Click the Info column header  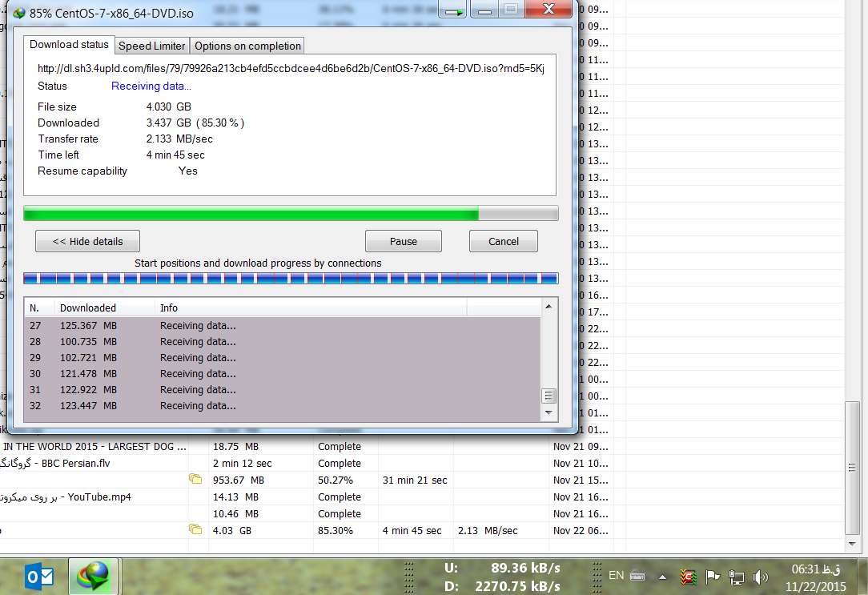click(x=311, y=308)
